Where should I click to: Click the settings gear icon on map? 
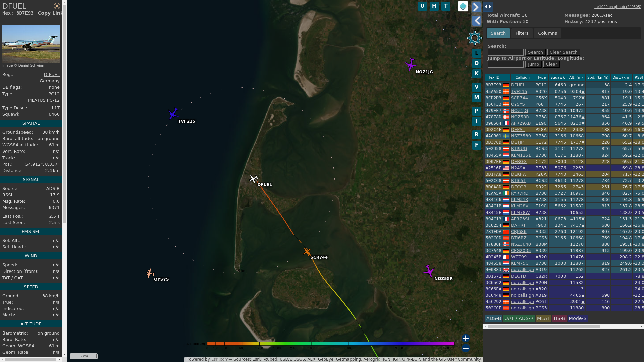coord(474,38)
